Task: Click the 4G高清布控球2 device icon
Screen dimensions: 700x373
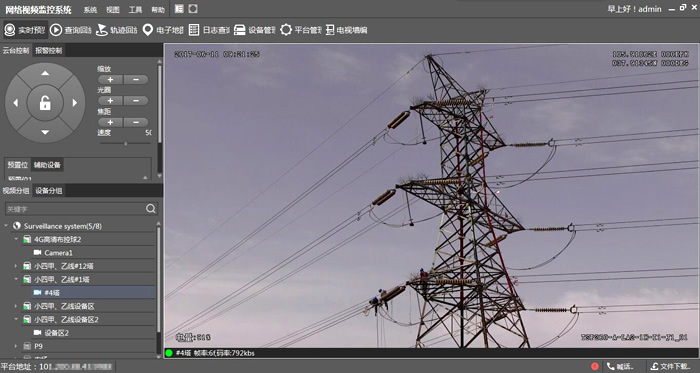Action: (27, 240)
